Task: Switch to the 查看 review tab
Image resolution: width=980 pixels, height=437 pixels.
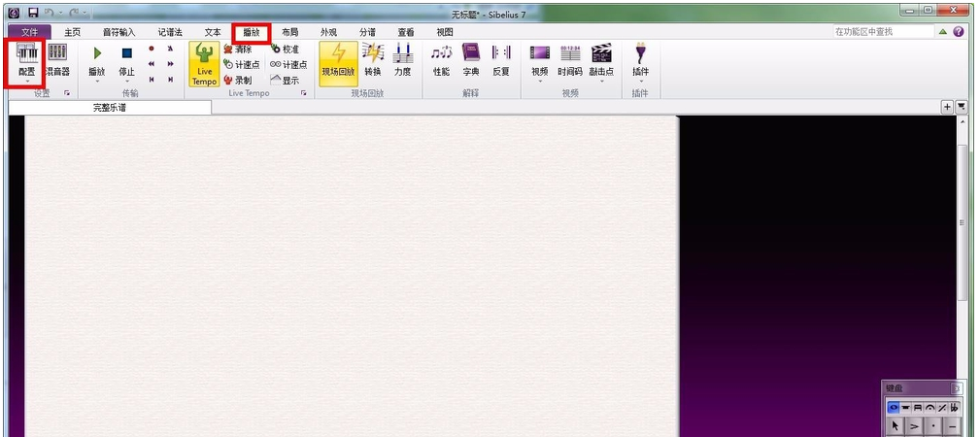Action: (x=406, y=32)
